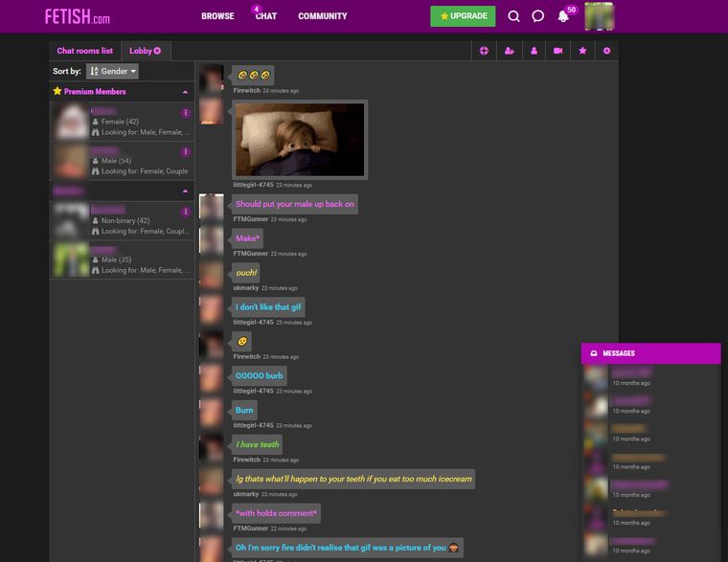Open the search magnifier icon

tap(513, 16)
